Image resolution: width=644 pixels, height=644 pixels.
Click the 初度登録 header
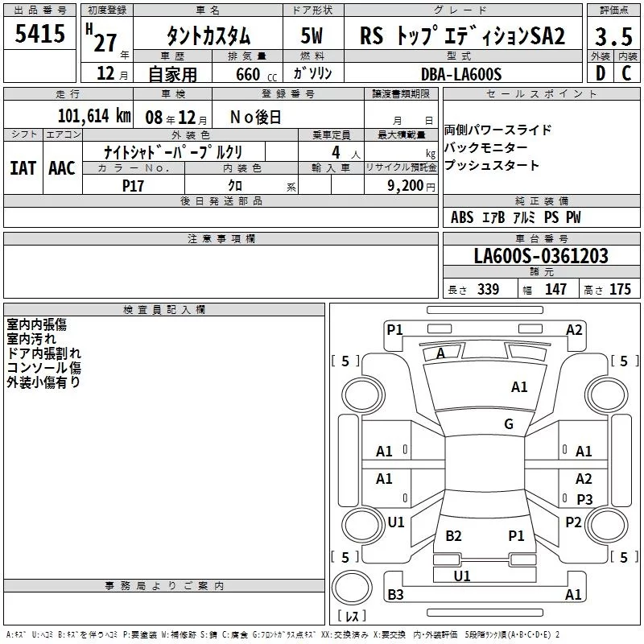[107, 10]
